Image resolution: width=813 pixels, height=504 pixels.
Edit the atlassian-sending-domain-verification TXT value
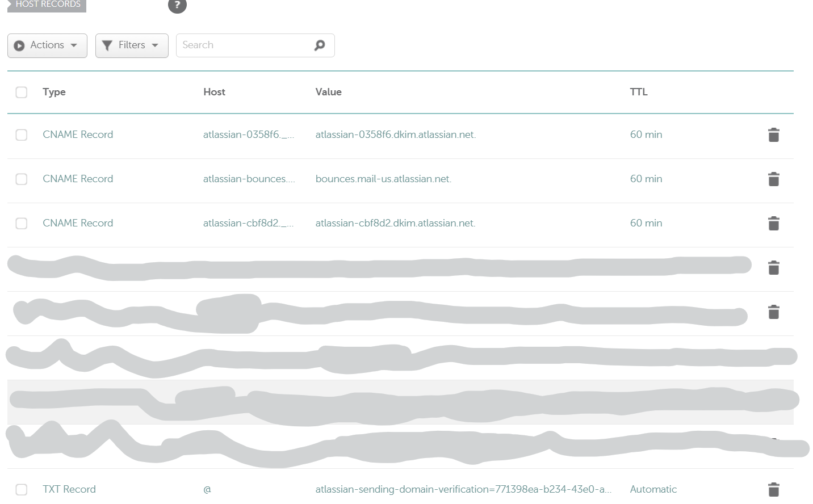pos(464,489)
